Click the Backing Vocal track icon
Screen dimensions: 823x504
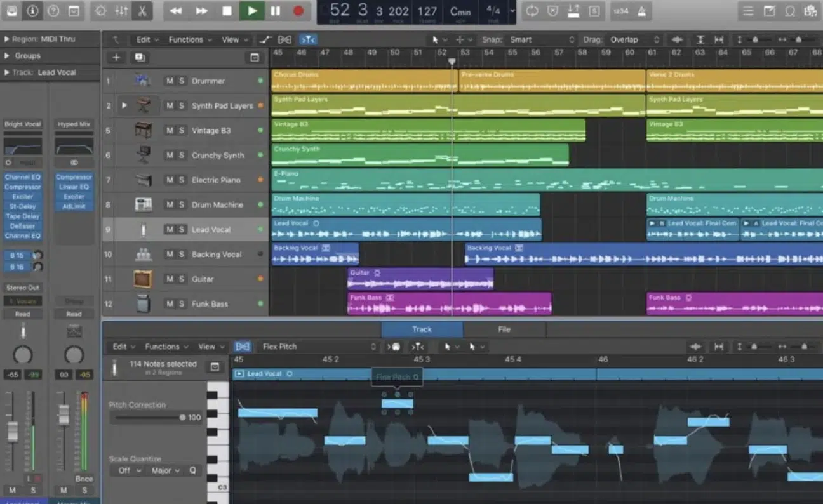pos(142,254)
